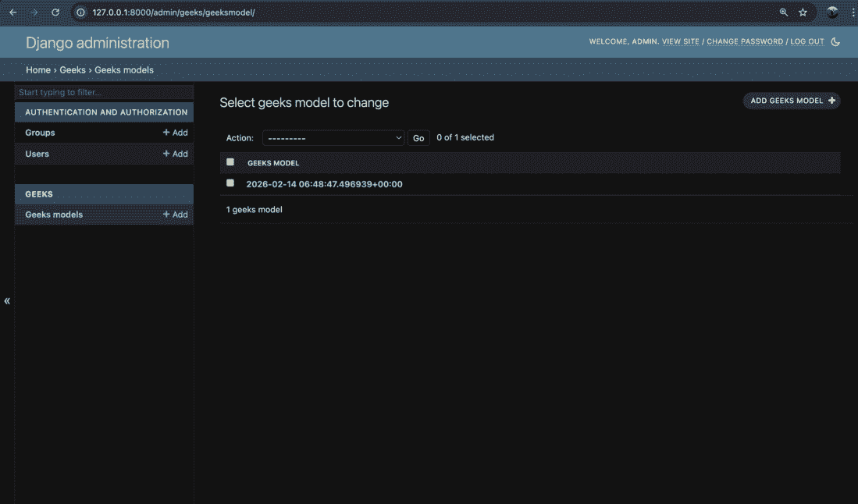The height and width of the screenshot is (504, 858).
Task: Click the zoom magnifier icon in the address bar
Action: (784, 12)
